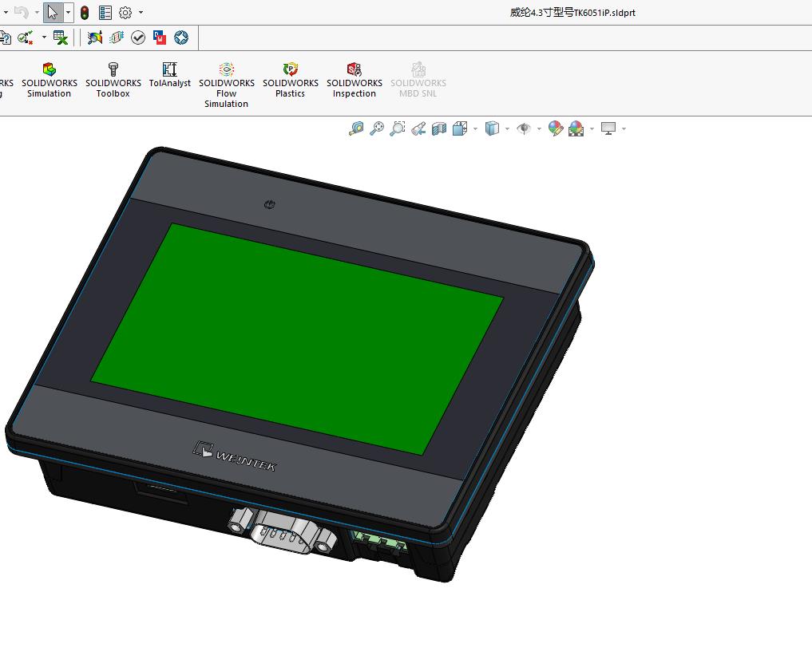Click the Zoom to Fit icon
Viewport: 812px width, 671px height.
coord(377,128)
